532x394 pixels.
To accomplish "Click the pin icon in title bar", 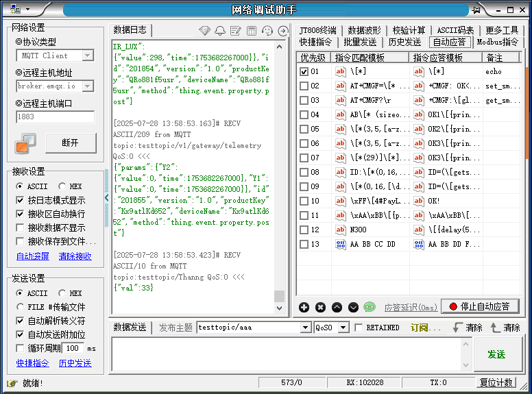I will tap(476, 10).
